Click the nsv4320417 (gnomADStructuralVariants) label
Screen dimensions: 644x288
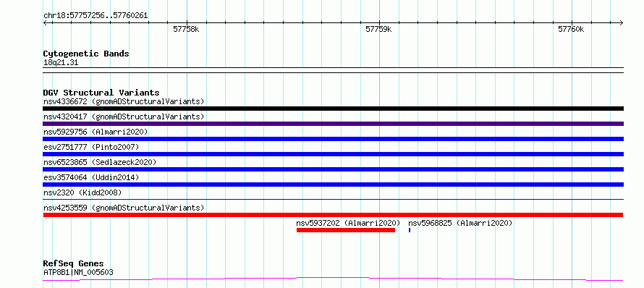[124, 117]
